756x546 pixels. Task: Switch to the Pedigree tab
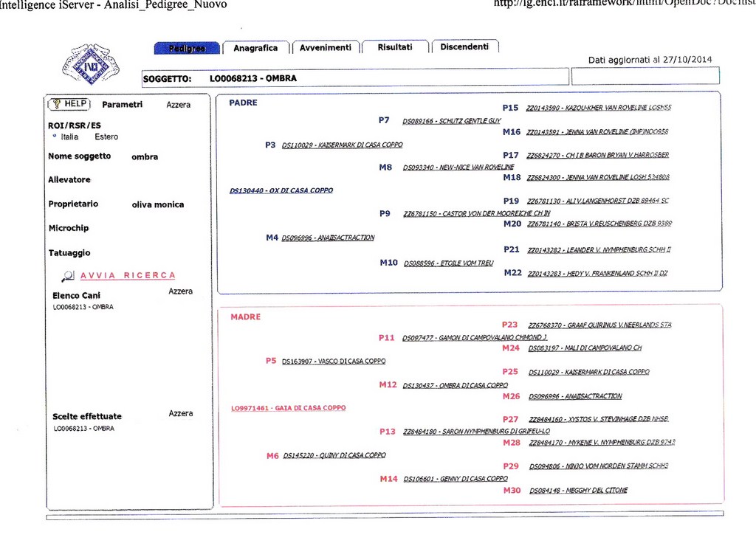187,48
